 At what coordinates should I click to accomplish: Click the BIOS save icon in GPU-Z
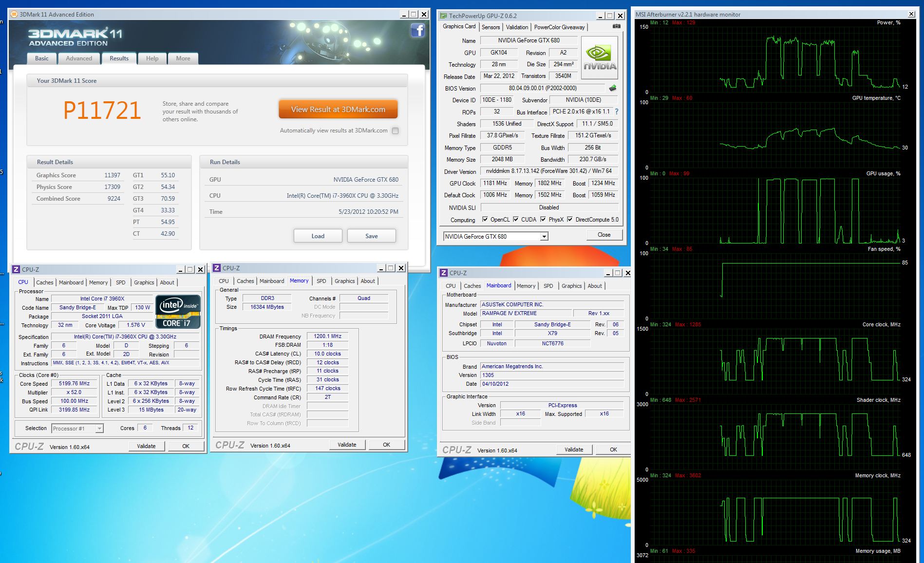click(x=613, y=88)
